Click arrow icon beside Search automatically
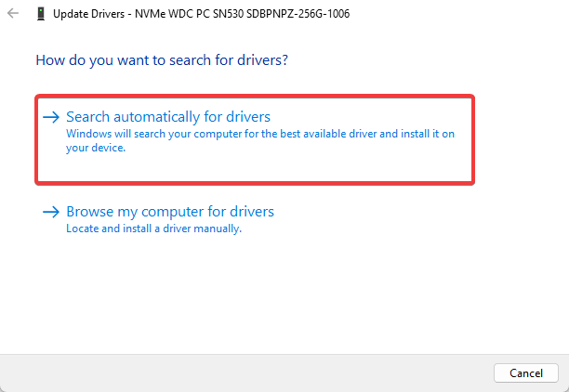The width and height of the screenshot is (569, 392). [51, 118]
